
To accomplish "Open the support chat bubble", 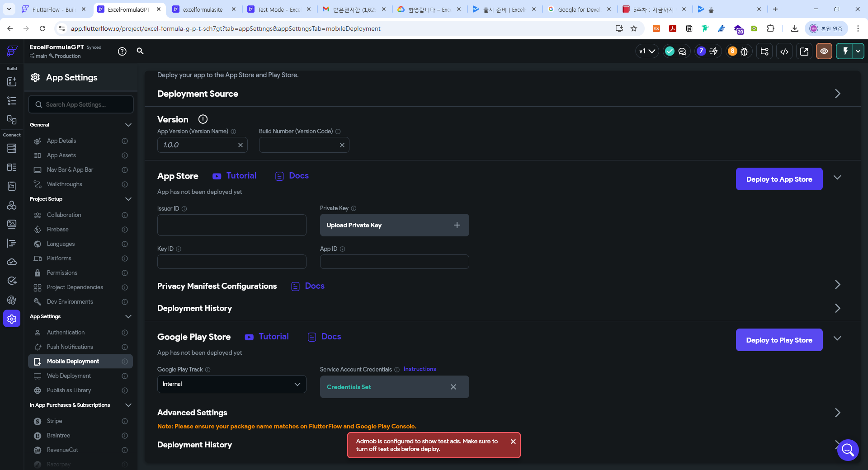I will (848, 450).
